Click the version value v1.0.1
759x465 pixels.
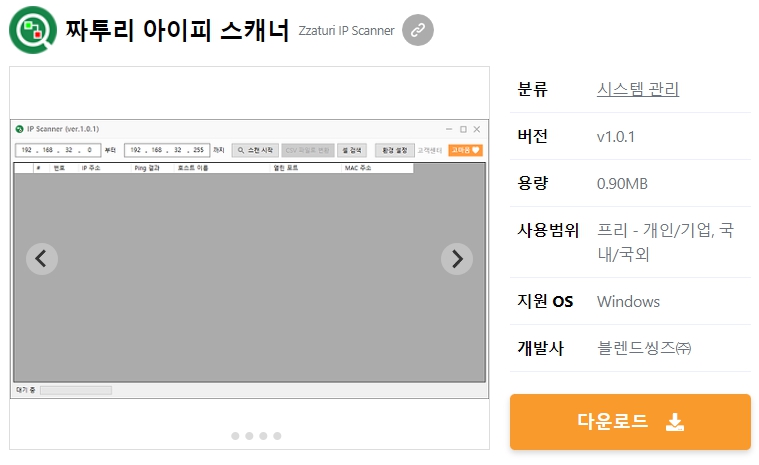coord(615,136)
